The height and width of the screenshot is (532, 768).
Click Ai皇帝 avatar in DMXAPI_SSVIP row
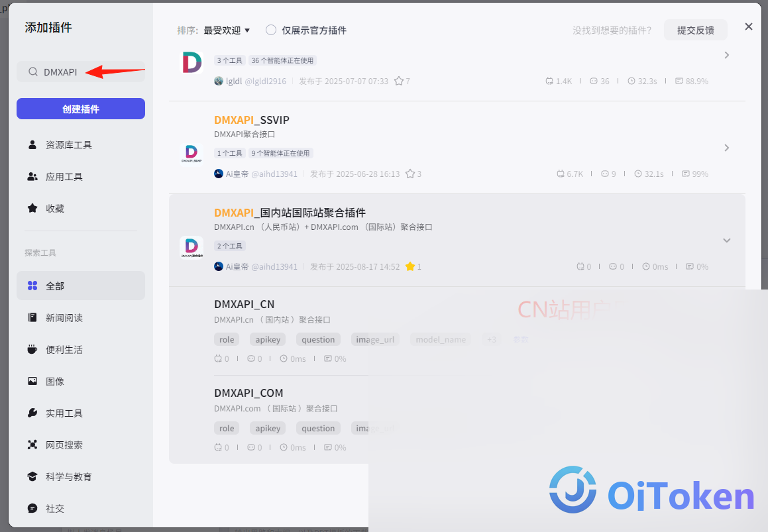(x=219, y=174)
